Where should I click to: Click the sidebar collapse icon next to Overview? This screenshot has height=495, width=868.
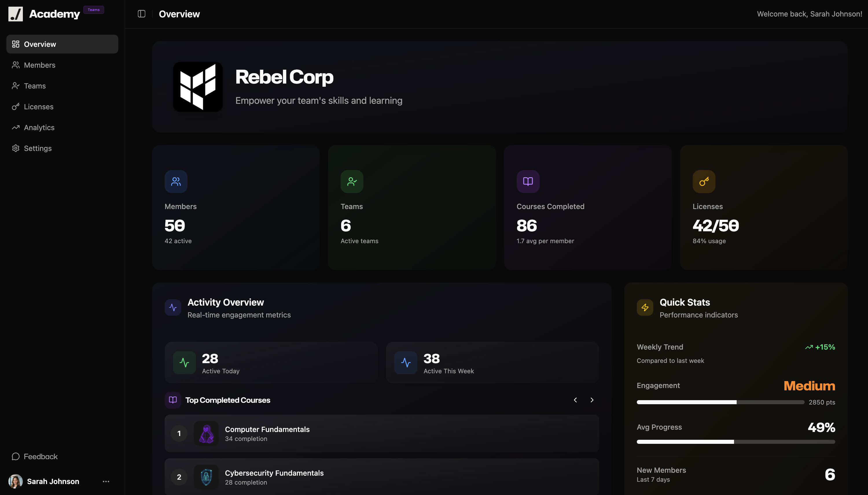[141, 14]
